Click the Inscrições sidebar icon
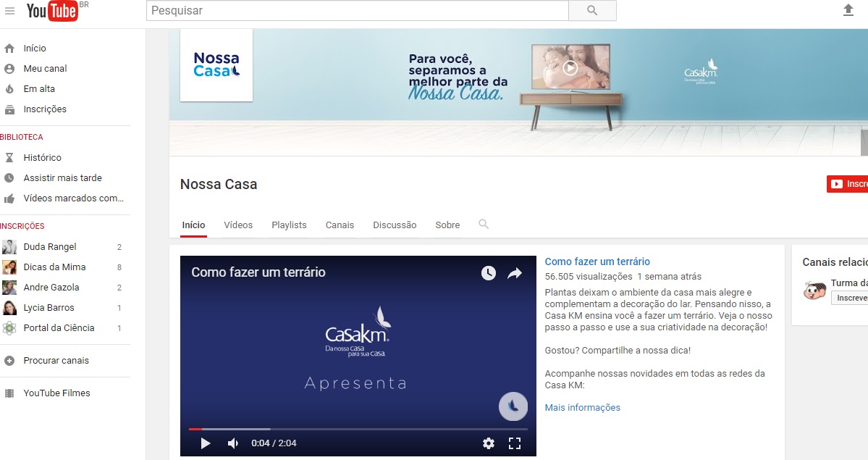868x460 pixels. [x=9, y=109]
